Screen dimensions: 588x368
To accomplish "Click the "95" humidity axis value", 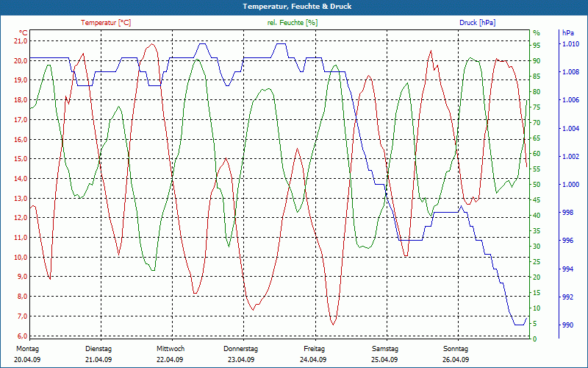I will point(537,46).
